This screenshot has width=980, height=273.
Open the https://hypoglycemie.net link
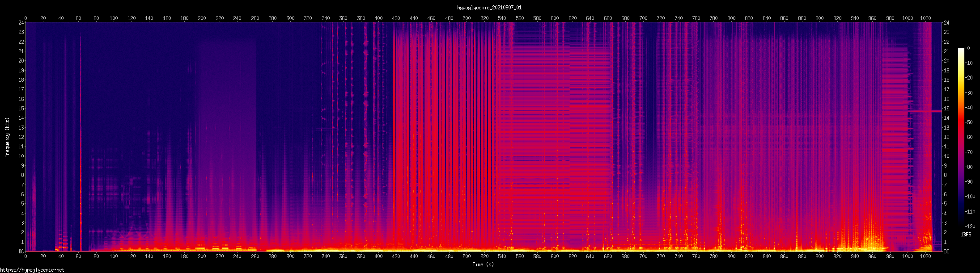point(32,270)
